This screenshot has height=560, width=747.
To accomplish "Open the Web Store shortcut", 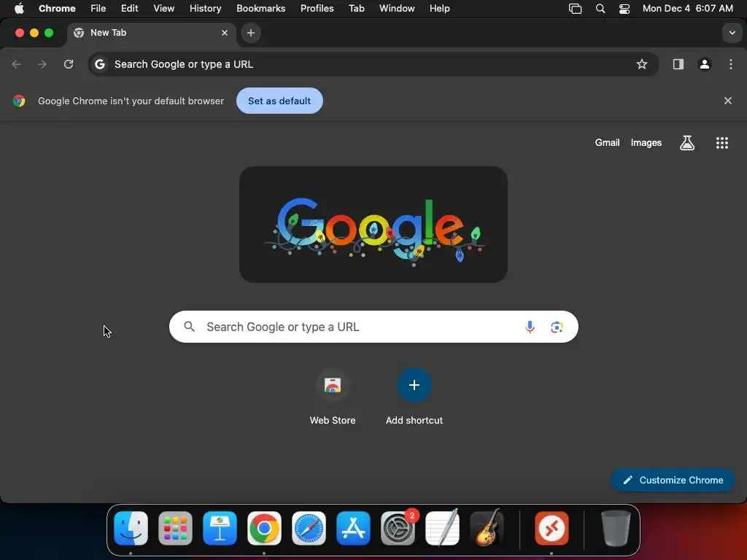I will pyautogui.click(x=333, y=397).
